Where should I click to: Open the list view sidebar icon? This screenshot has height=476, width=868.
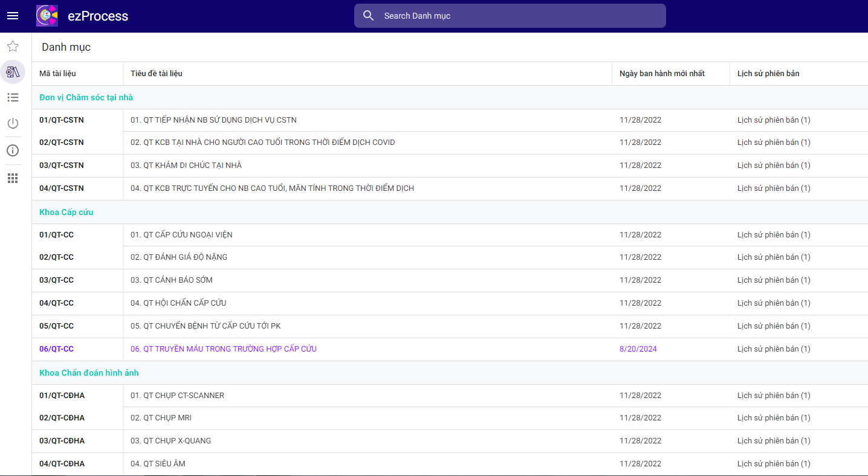pyautogui.click(x=13, y=97)
